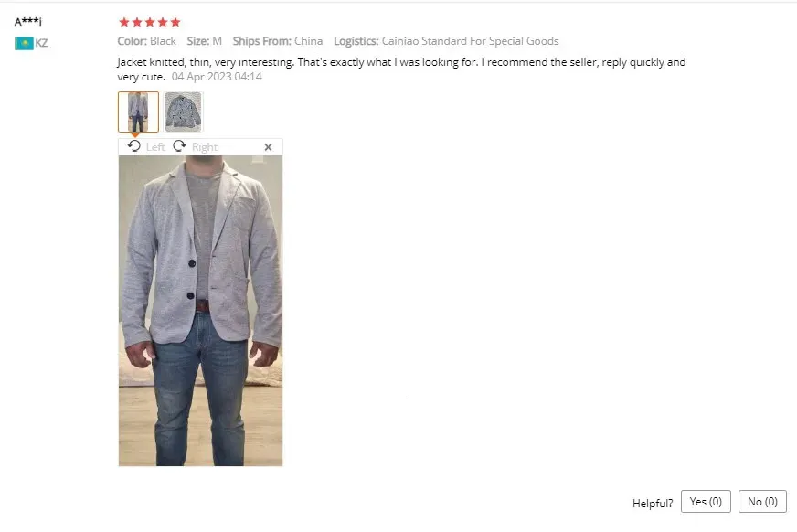Click the fifth red rating star
This screenshot has width=797, height=532.
tap(175, 22)
